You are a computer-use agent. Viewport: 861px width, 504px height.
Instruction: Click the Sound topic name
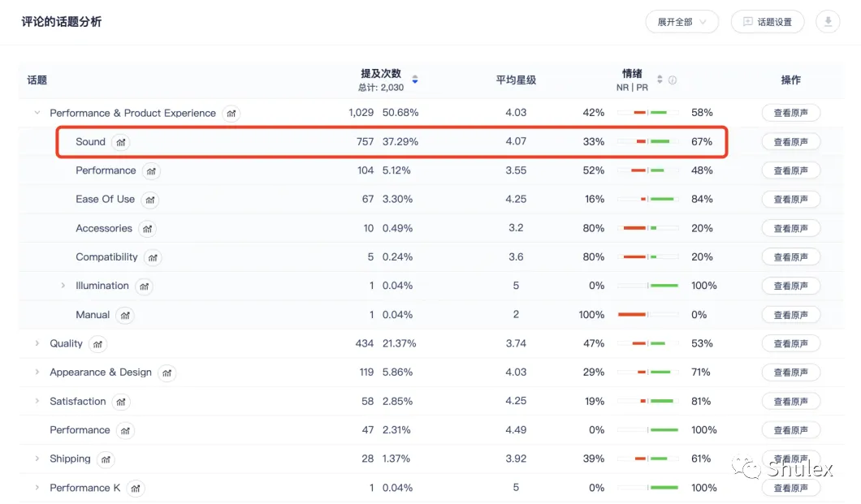pos(91,141)
